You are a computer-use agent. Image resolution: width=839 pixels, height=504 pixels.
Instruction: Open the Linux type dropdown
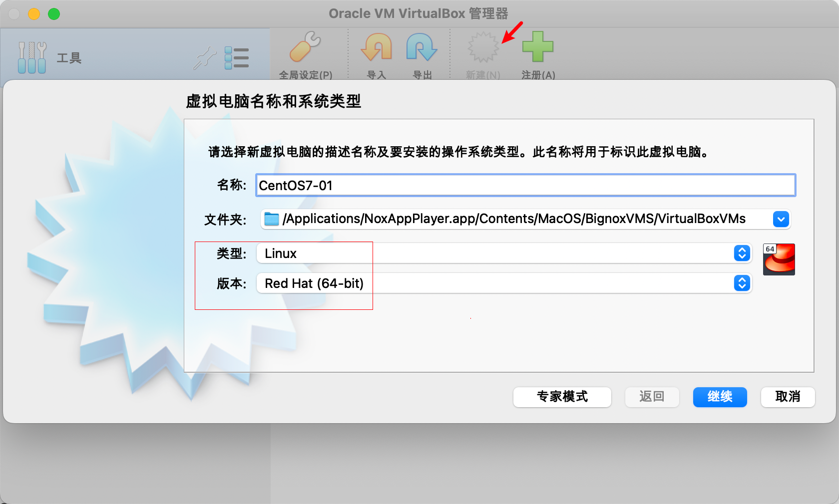pyautogui.click(x=504, y=253)
